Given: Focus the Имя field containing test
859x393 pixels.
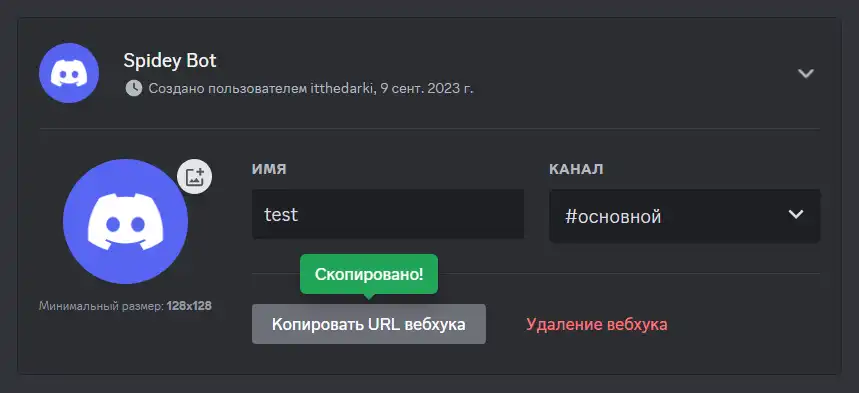Looking at the screenshot, I should [388, 214].
